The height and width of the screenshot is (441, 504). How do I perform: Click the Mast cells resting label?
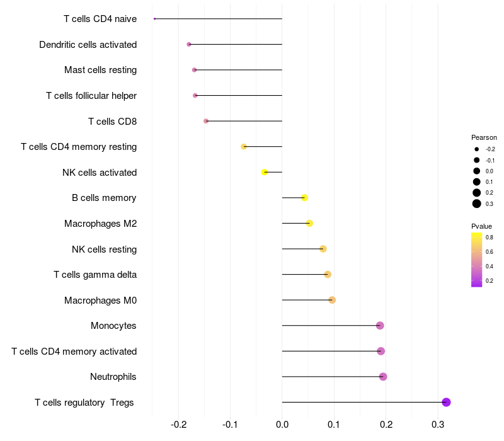pos(100,70)
